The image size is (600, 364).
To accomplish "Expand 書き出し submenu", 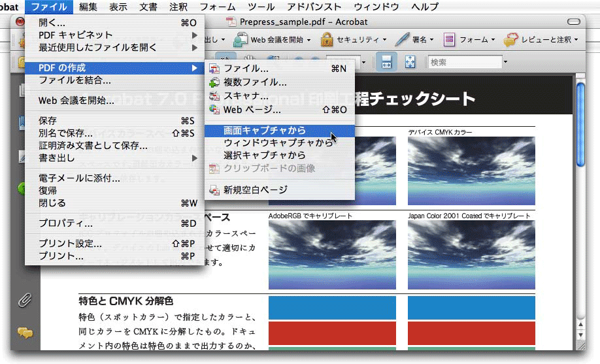I will (114, 158).
